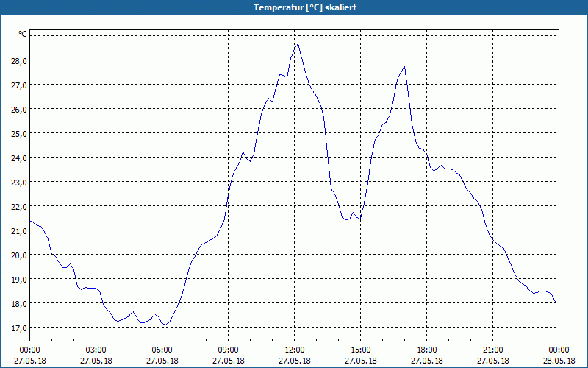Viewport: 588px width, 368px height.
Task: Click the 19,0 y-axis label
Action: pos(19,280)
